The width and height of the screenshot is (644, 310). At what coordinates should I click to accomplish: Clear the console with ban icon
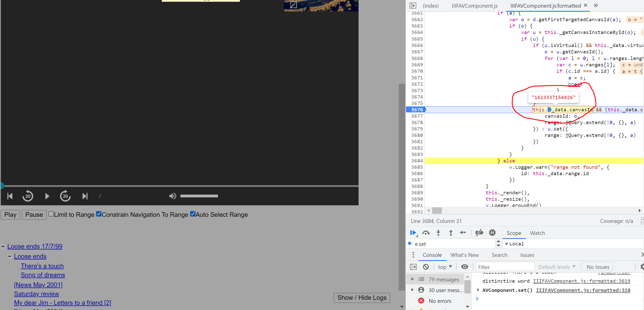[426, 267]
